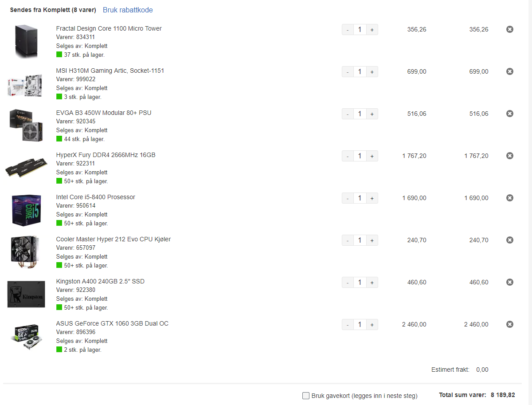Remove MSI H310M Gaming Artic from cart

[510, 71]
